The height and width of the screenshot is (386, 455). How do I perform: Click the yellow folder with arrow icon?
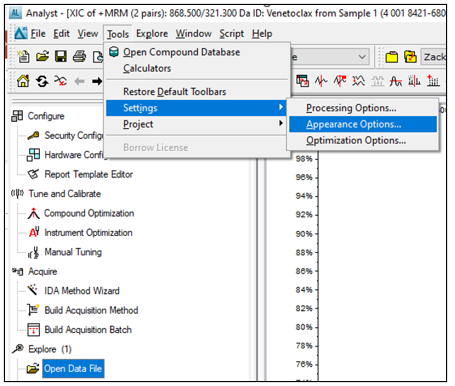410,57
